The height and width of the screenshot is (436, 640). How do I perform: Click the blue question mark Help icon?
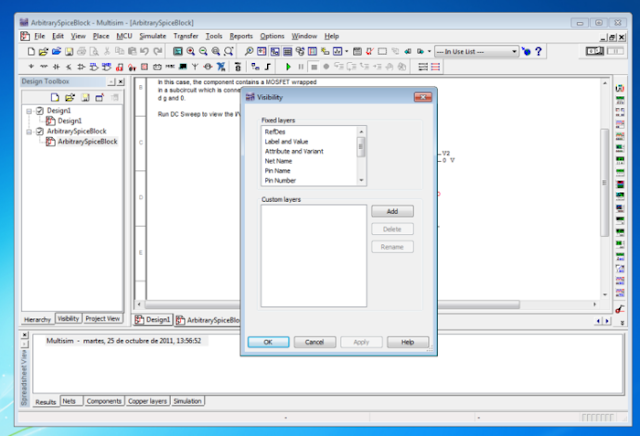pyautogui.click(x=538, y=51)
